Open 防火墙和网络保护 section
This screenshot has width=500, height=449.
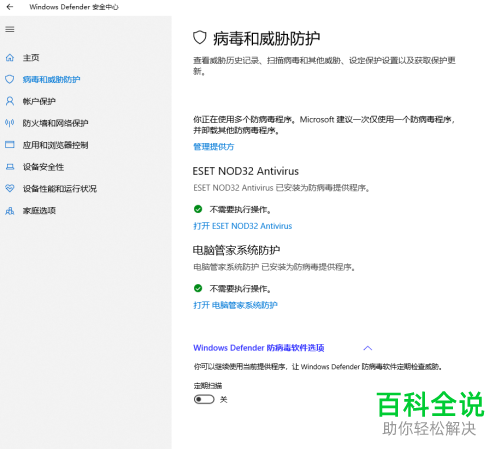tap(55, 123)
